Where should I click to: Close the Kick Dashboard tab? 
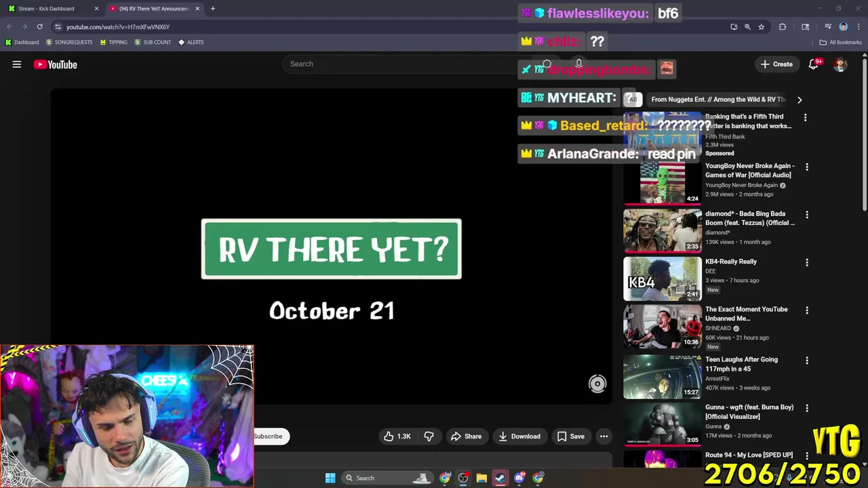point(96,9)
